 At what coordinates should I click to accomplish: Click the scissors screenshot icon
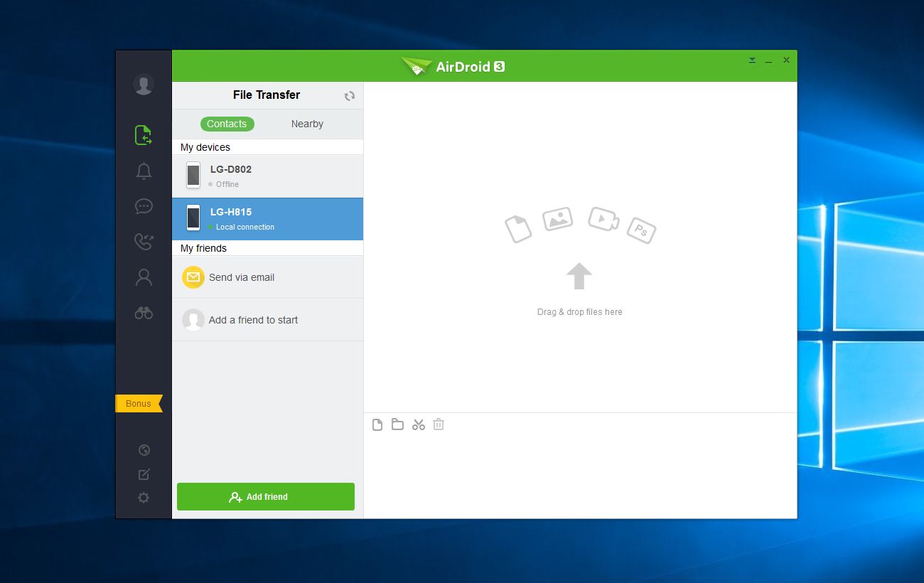click(419, 424)
